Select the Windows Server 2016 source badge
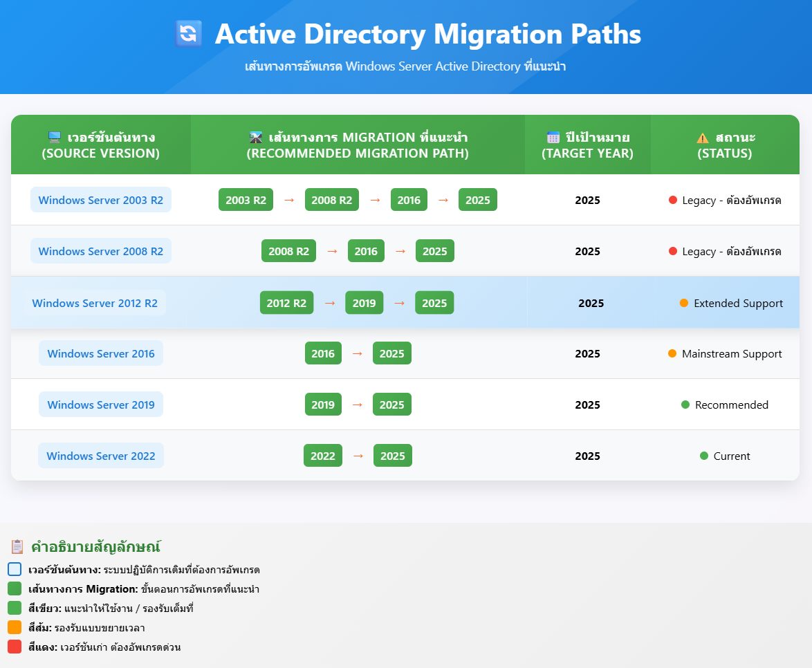The image size is (812, 668). (101, 353)
